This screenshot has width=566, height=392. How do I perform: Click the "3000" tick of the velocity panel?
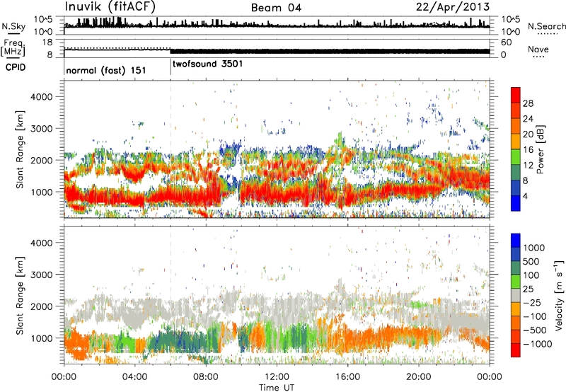coord(42,275)
